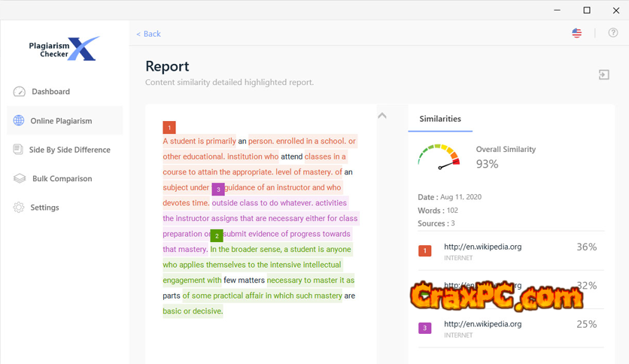The image size is (629, 364).
Task: Click the Plagiarism Checker X logo
Action: tap(65, 49)
